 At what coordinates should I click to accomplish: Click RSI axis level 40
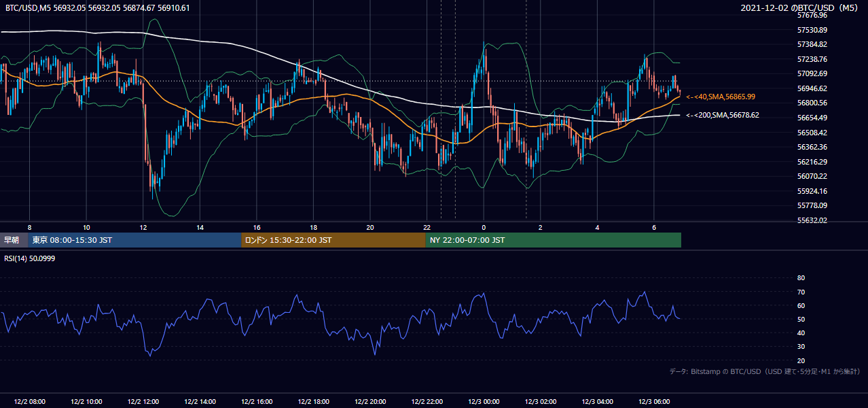[801, 333]
